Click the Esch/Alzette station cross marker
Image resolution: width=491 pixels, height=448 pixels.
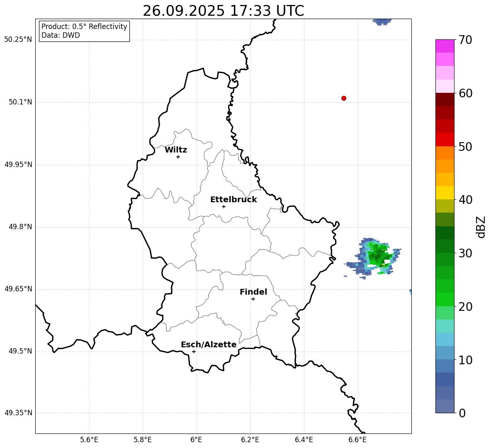pos(194,351)
